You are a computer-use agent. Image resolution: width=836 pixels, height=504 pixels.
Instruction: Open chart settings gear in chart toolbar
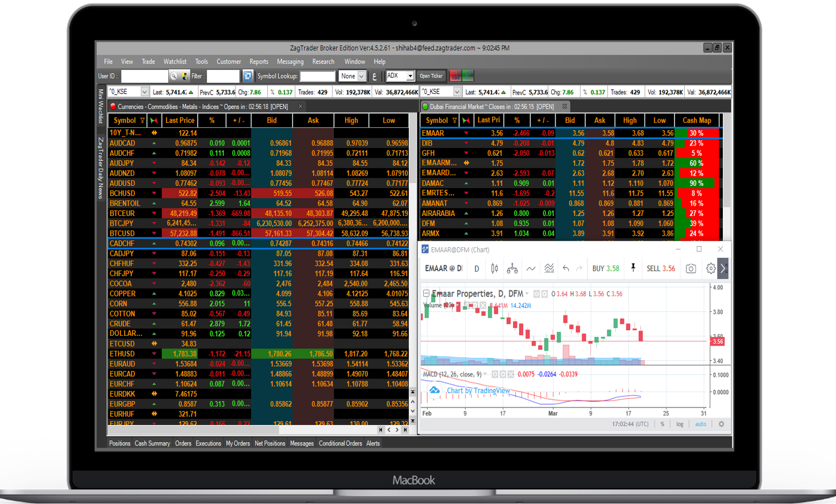click(711, 269)
